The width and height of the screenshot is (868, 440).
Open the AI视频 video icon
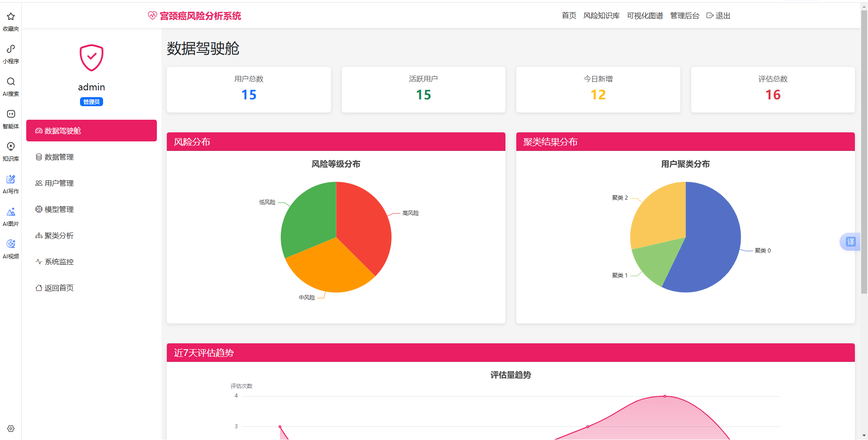click(11, 244)
